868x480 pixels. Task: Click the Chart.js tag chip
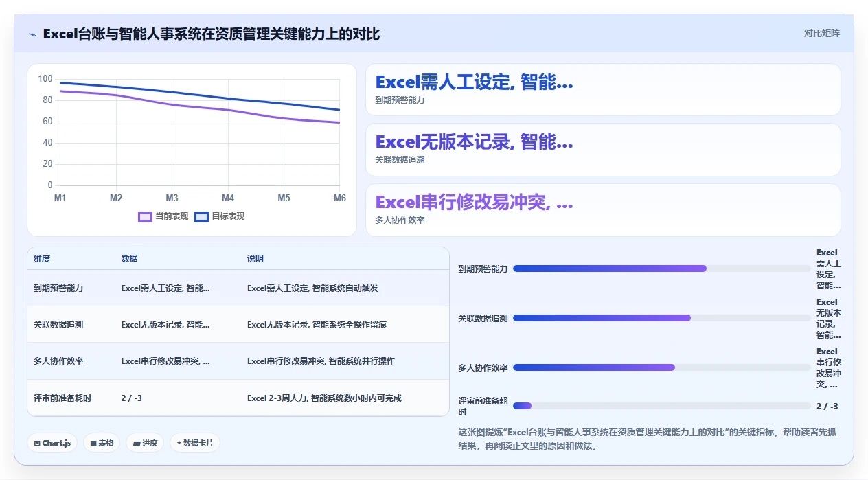[53, 443]
